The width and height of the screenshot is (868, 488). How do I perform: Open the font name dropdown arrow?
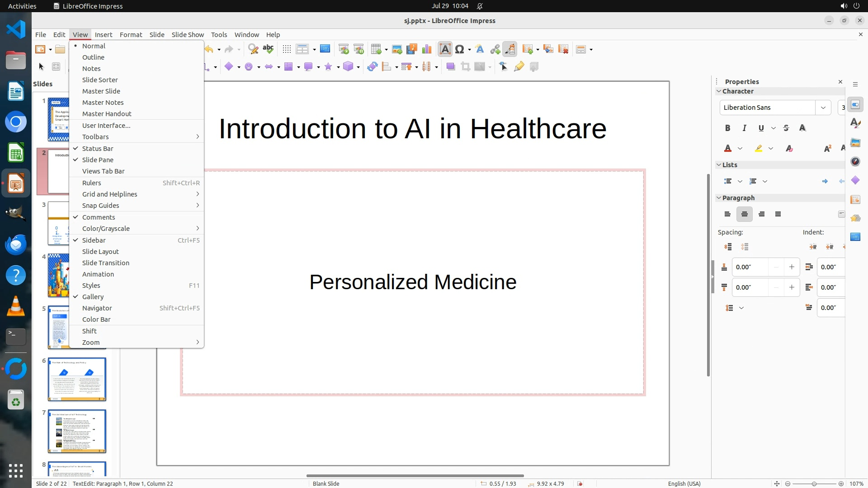(x=823, y=108)
